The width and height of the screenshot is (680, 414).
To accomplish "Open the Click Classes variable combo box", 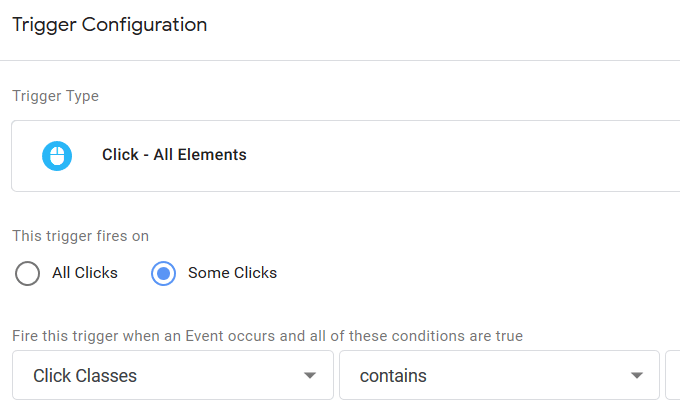I will click(172, 376).
